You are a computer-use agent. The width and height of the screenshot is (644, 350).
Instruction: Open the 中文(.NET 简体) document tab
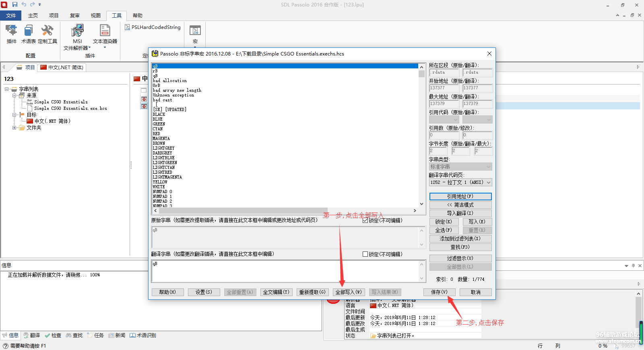[62, 68]
